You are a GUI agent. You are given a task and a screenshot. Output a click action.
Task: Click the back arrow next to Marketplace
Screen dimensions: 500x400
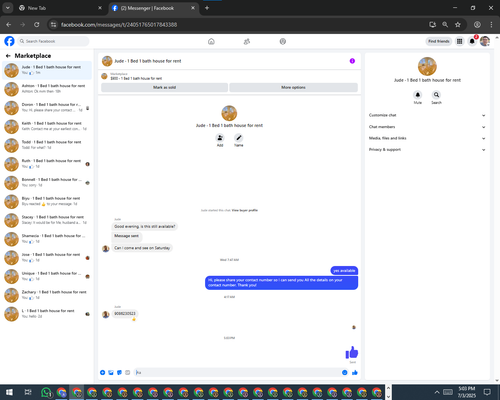point(8,56)
